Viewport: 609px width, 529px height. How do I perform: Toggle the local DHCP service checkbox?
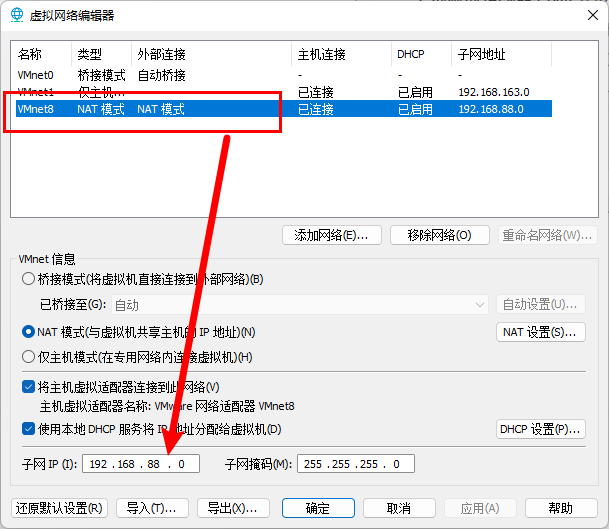[29, 429]
